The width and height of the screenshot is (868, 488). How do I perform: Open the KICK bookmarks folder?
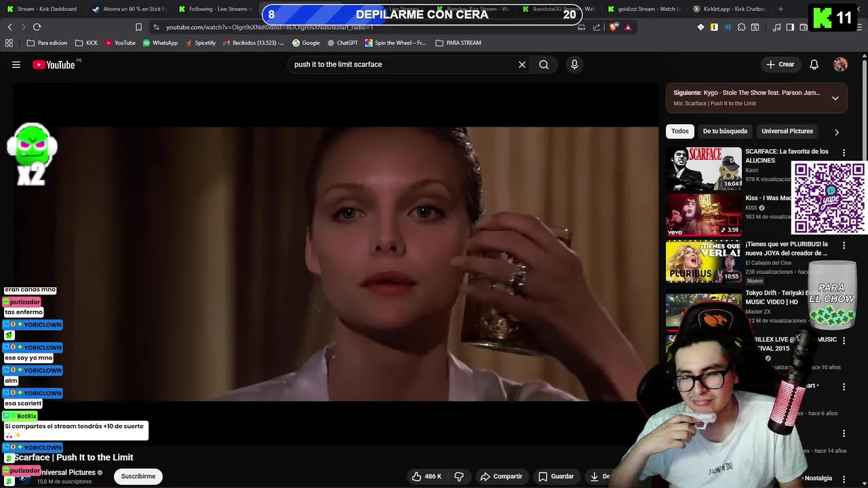pos(86,43)
